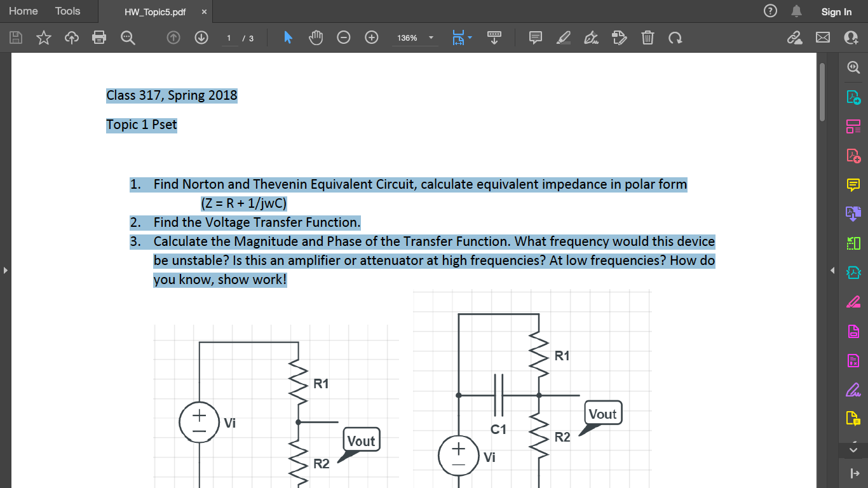The width and height of the screenshot is (868, 488).
Task: Click the Export PDF icon in right pane
Action: 853,97
